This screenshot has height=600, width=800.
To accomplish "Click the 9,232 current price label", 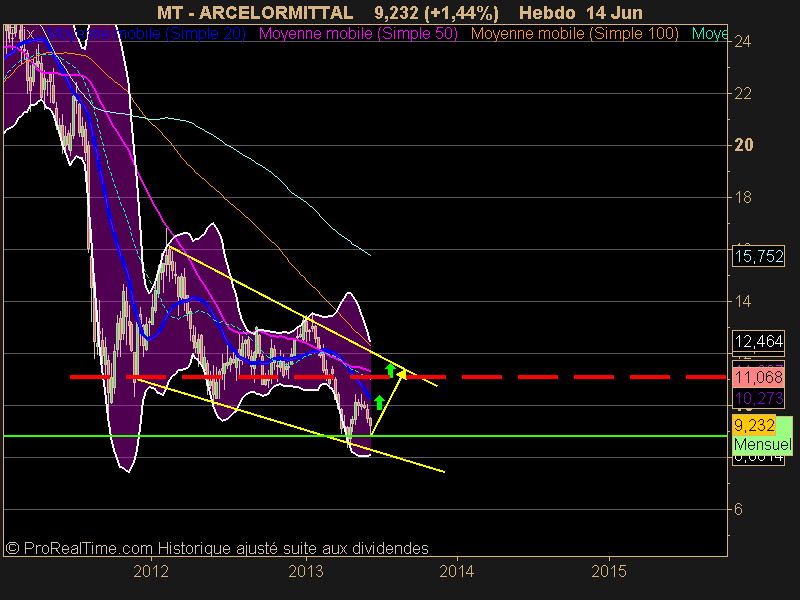I will 754,424.
